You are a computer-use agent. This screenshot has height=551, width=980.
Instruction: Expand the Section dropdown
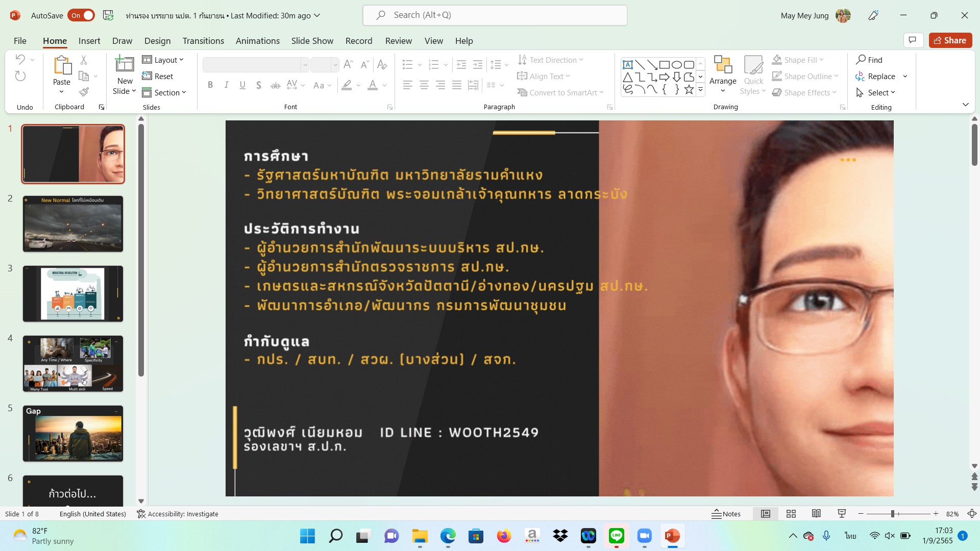(164, 92)
